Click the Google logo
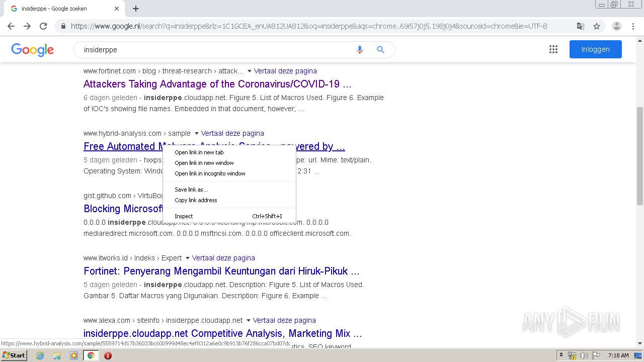 (x=32, y=50)
